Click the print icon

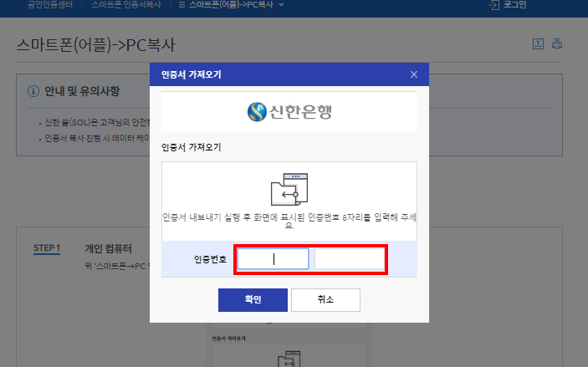tap(557, 43)
